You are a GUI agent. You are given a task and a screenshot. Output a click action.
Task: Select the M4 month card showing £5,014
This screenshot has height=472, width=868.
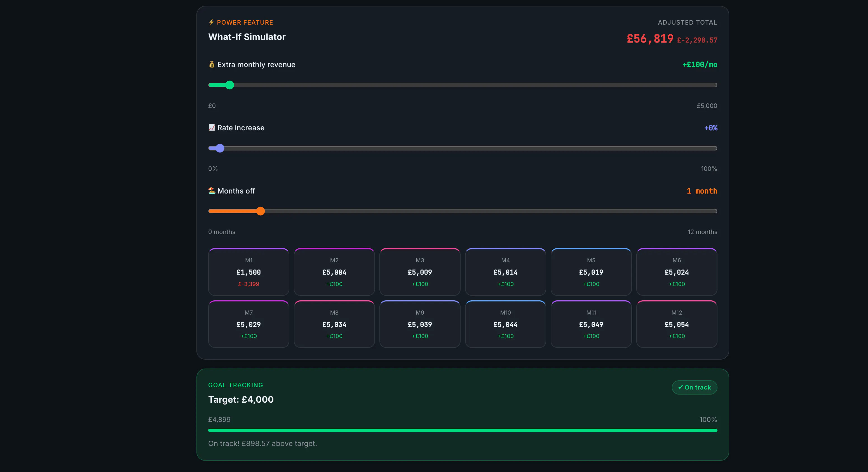tap(505, 272)
